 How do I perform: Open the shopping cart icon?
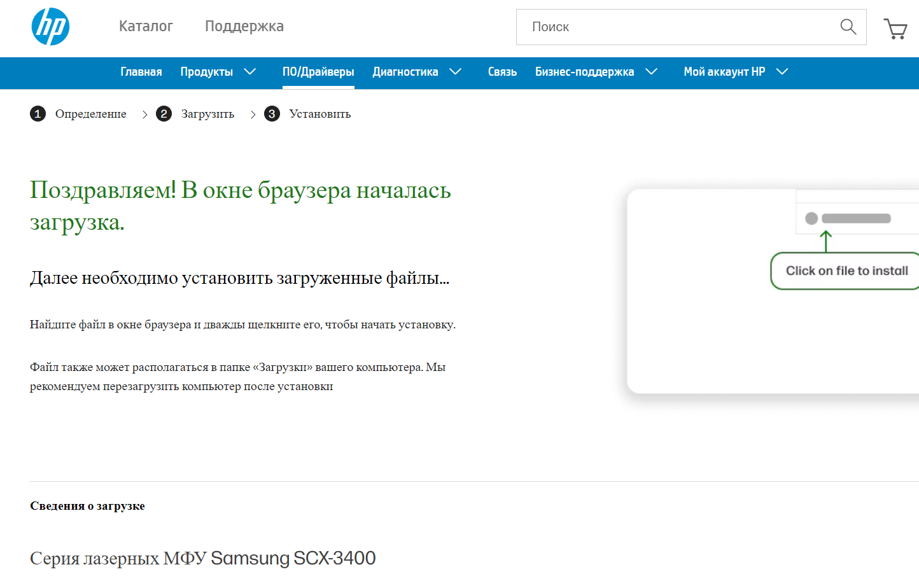point(895,28)
